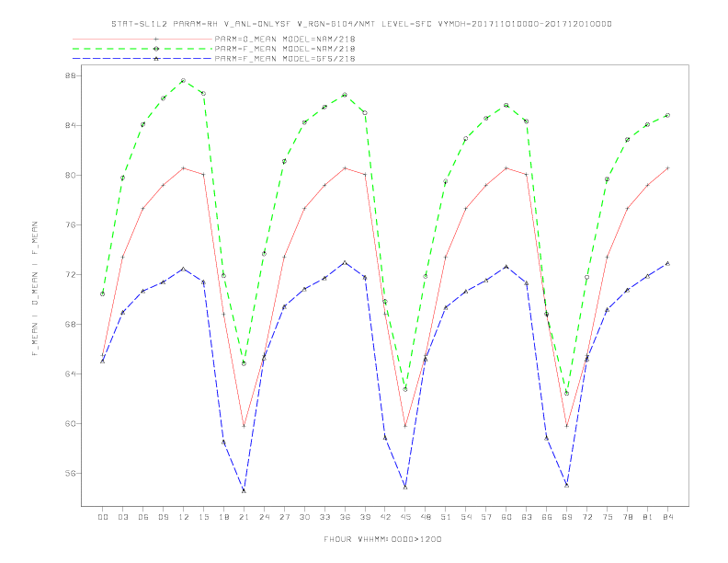Click the x-axis tick label 51
Viewport: 728px width, 563px height.
(x=446, y=517)
